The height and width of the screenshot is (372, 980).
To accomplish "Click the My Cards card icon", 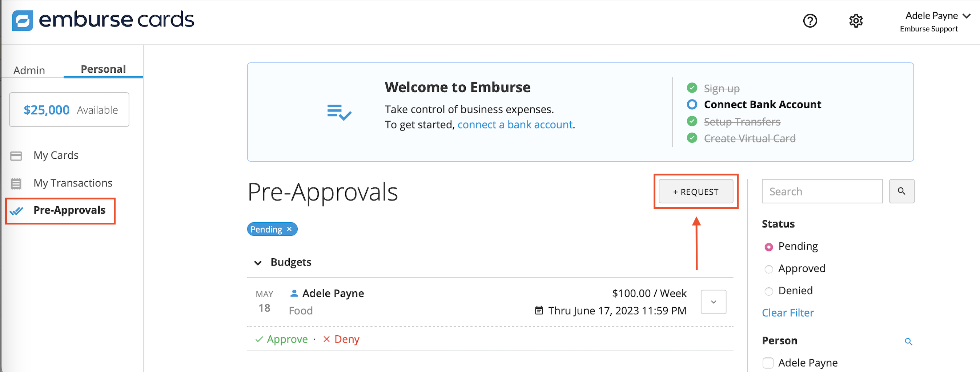I will coord(16,155).
